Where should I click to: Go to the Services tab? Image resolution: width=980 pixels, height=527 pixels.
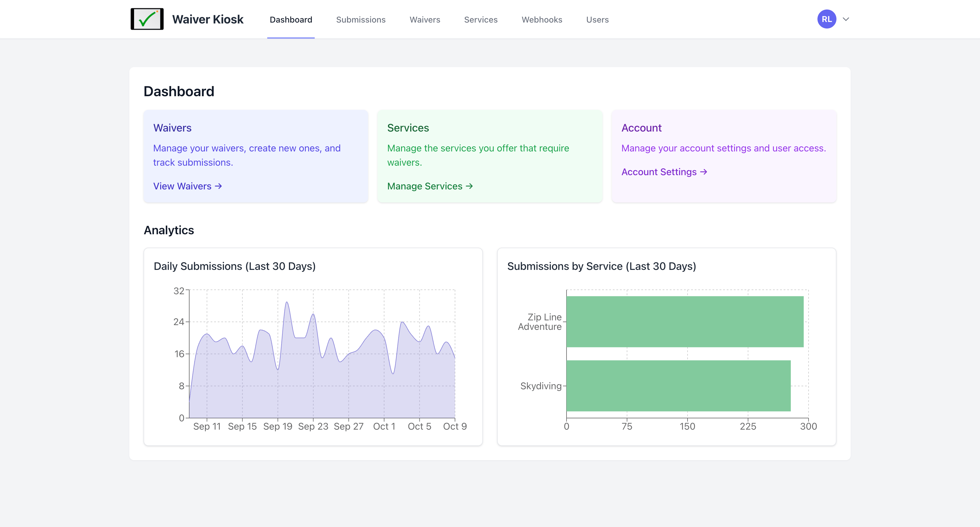point(481,20)
